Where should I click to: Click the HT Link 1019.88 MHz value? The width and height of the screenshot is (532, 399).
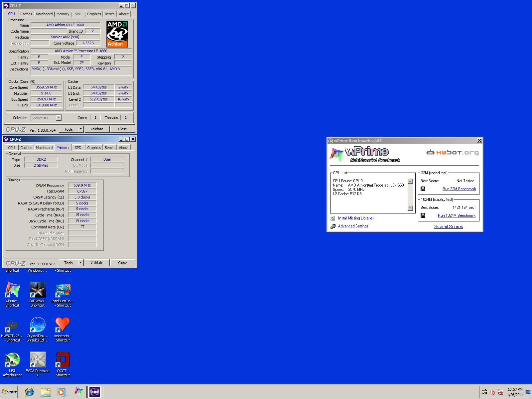click(x=47, y=105)
